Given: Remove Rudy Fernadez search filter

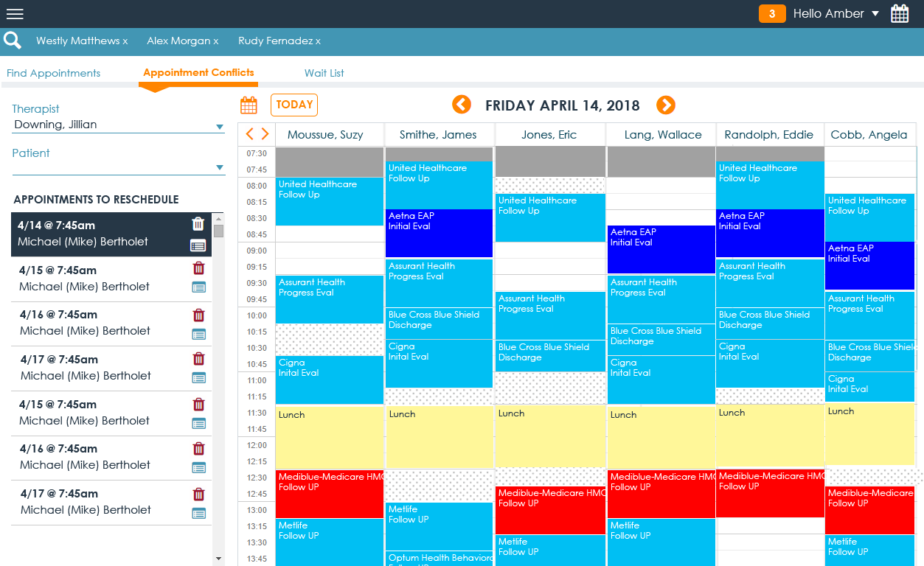Looking at the screenshot, I should click(318, 41).
